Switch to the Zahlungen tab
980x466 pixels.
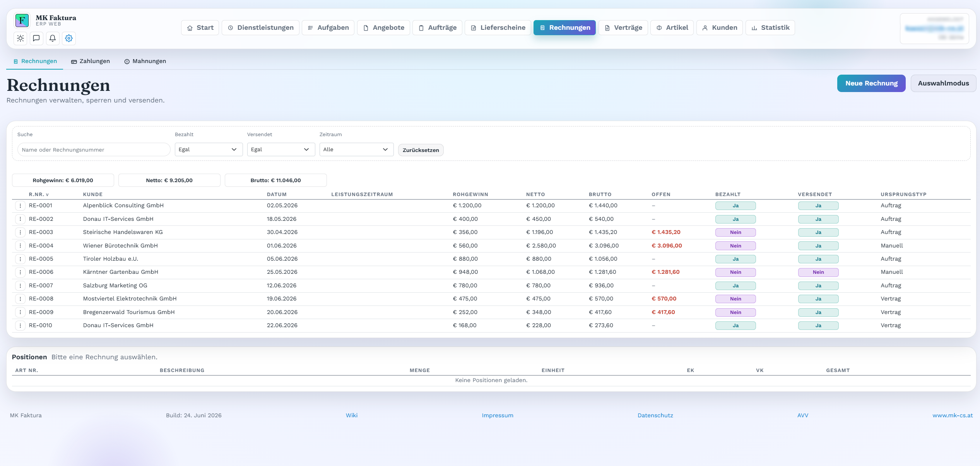click(x=91, y=61)
